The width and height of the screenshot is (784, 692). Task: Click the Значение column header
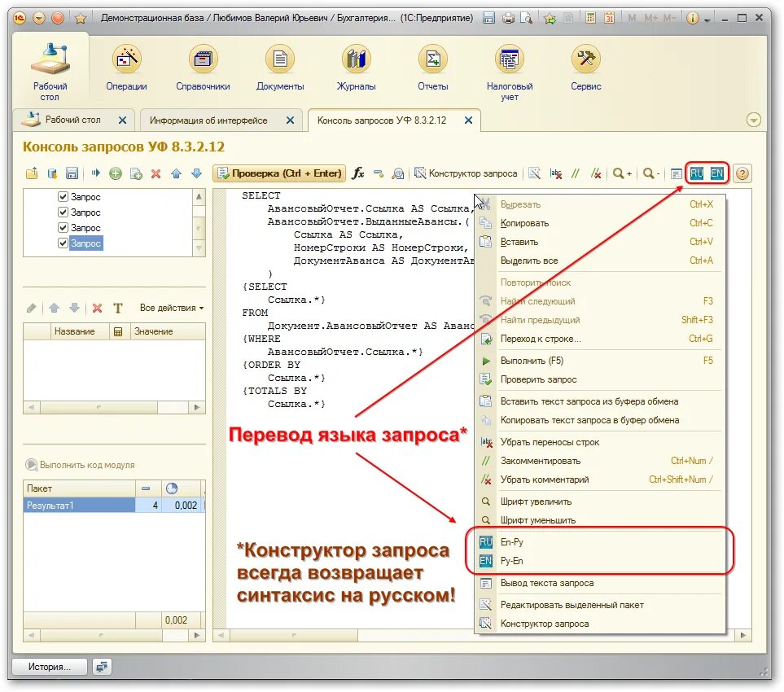[168, 331]
